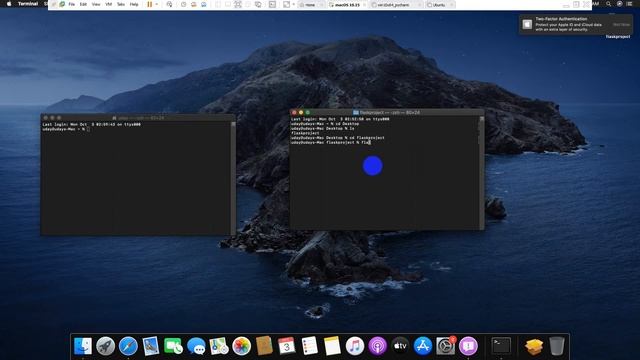Click the take snapshot clock icon

[183, 4]
